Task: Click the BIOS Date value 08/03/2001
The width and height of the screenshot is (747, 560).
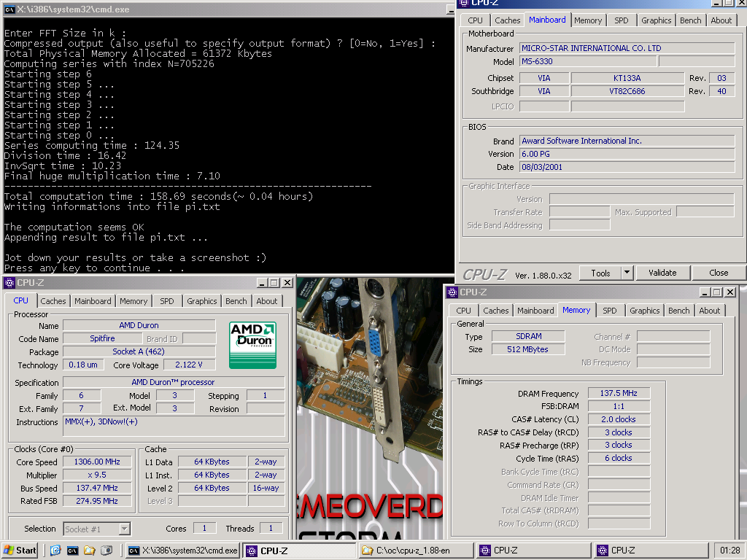Action: 627,167
